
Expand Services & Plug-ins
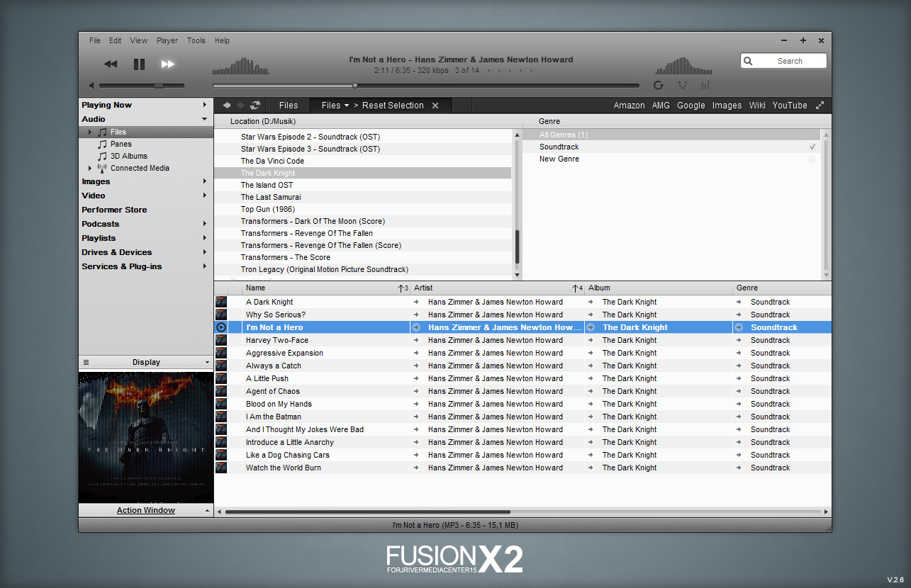pos(205,266)
